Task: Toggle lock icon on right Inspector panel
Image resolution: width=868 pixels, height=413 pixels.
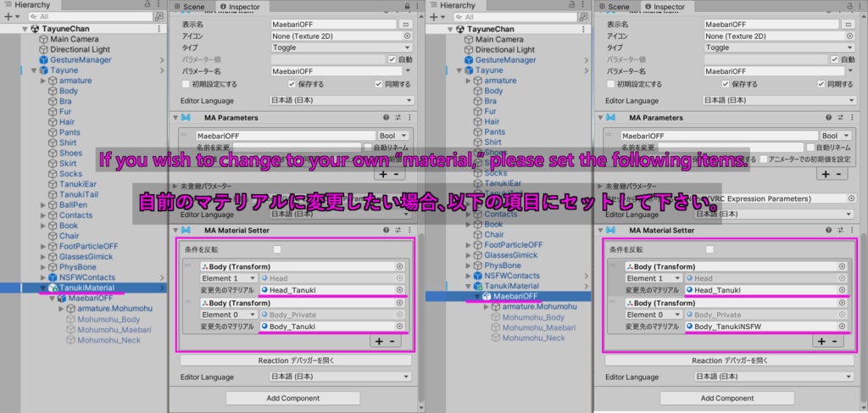Action: point(850,6)
